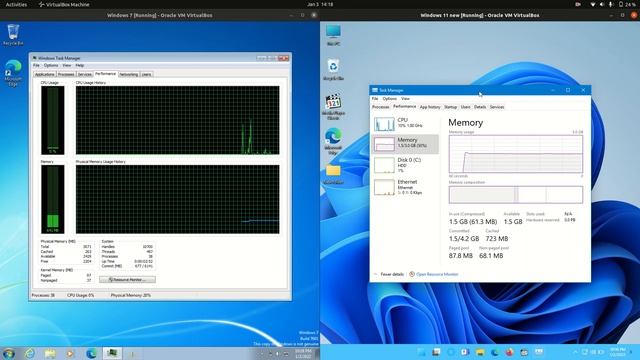
Task: Select Task Manager button in Windows 7 taskbar
Action: pos(112,353)
